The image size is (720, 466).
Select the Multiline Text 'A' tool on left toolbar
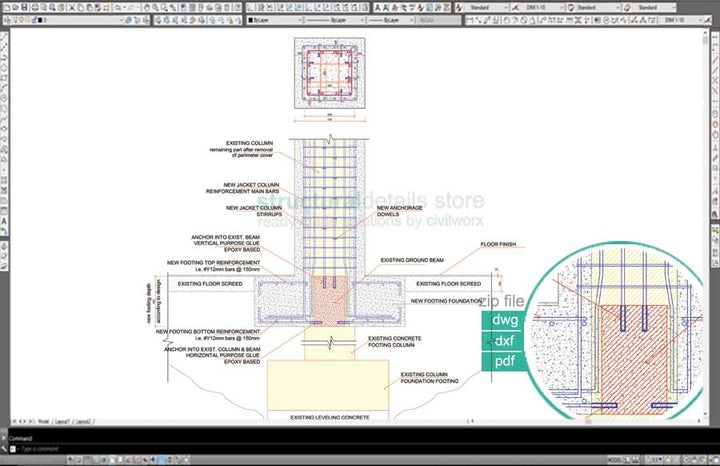(x=4, y=221)
